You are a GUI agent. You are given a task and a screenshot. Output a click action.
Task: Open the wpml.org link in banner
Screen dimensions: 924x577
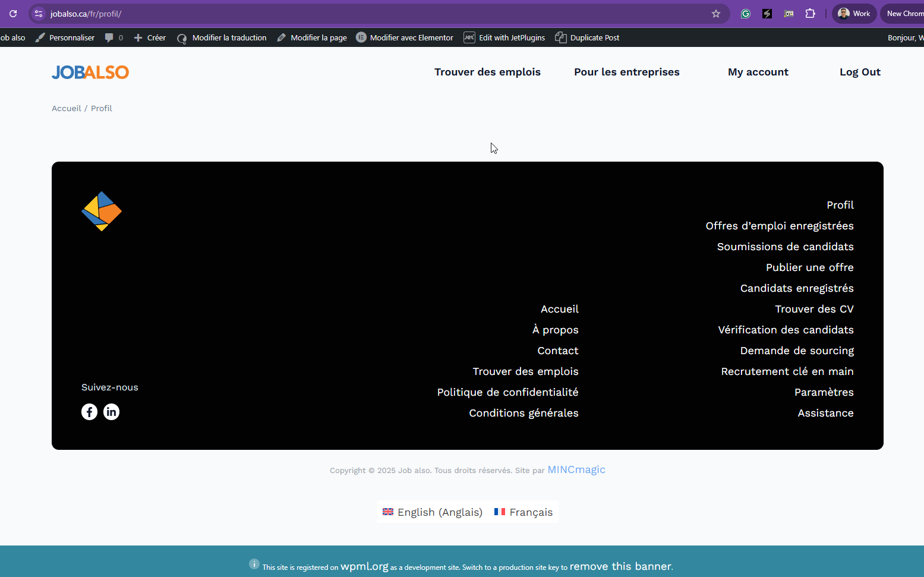click(364, 566)
